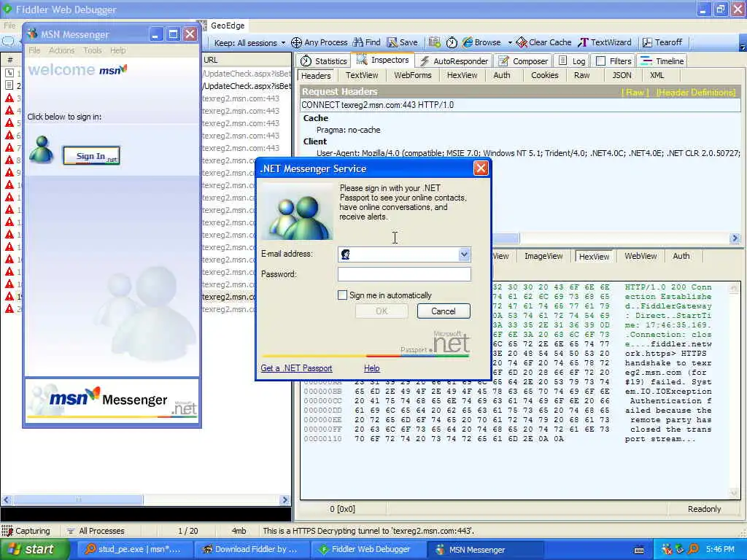This screenshot has height=560, width=747.
Task: Select the request Raw inspector tab
Action: [x=581, y=75]
